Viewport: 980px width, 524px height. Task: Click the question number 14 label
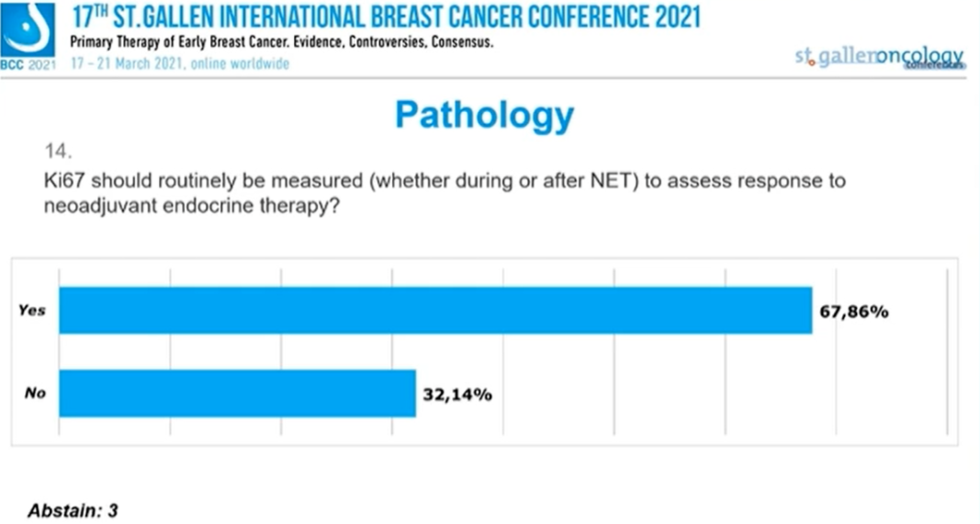[x=57, y=150]
